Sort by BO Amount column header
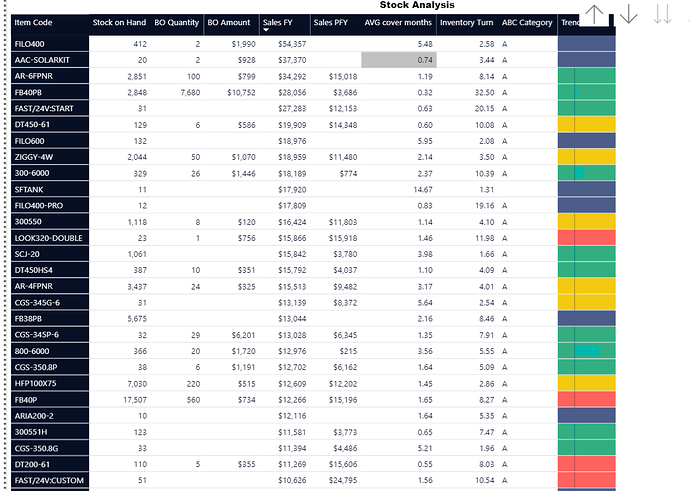This screenshot has height=491, width=690. [228, 22]
